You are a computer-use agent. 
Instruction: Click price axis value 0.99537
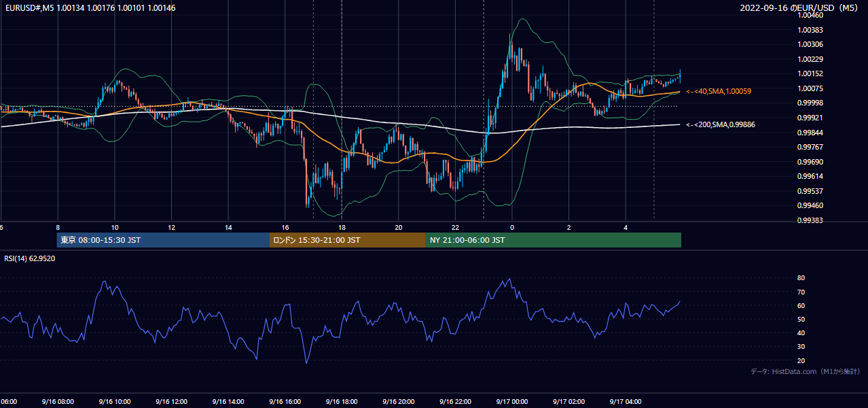tap(810, 191)
